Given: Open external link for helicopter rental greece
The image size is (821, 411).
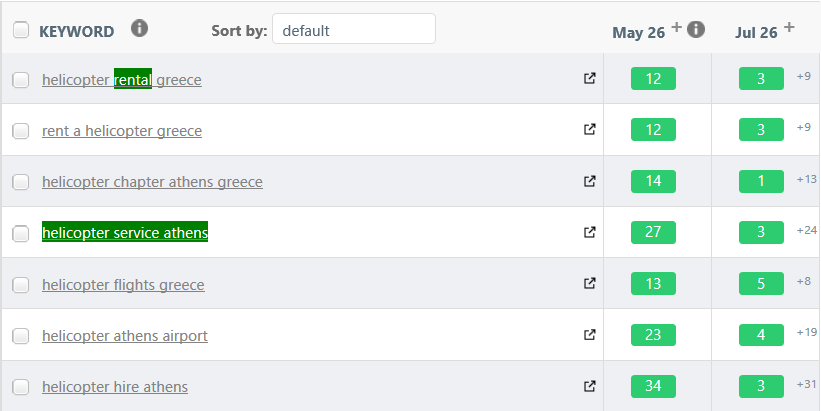Looking at the screenshot, I should [590, 79].
